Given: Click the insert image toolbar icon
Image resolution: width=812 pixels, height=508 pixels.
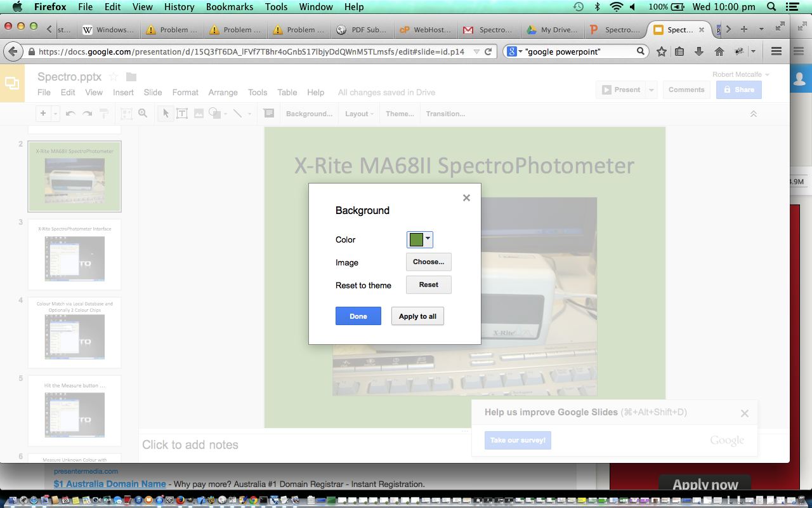Looking at the screenshot, I should point(199,114).
